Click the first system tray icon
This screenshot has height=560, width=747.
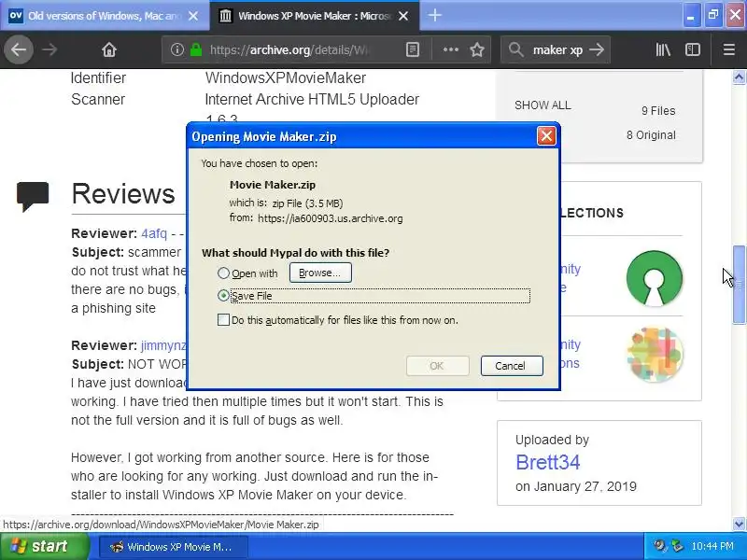pos(660,546)
